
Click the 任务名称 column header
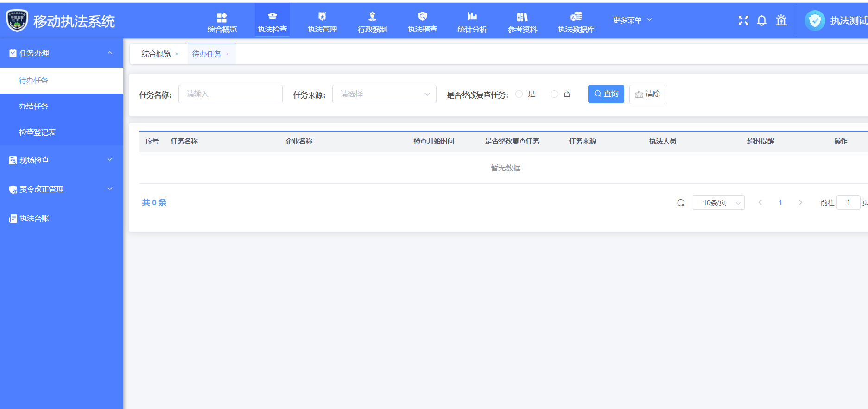tap(184, 141)
